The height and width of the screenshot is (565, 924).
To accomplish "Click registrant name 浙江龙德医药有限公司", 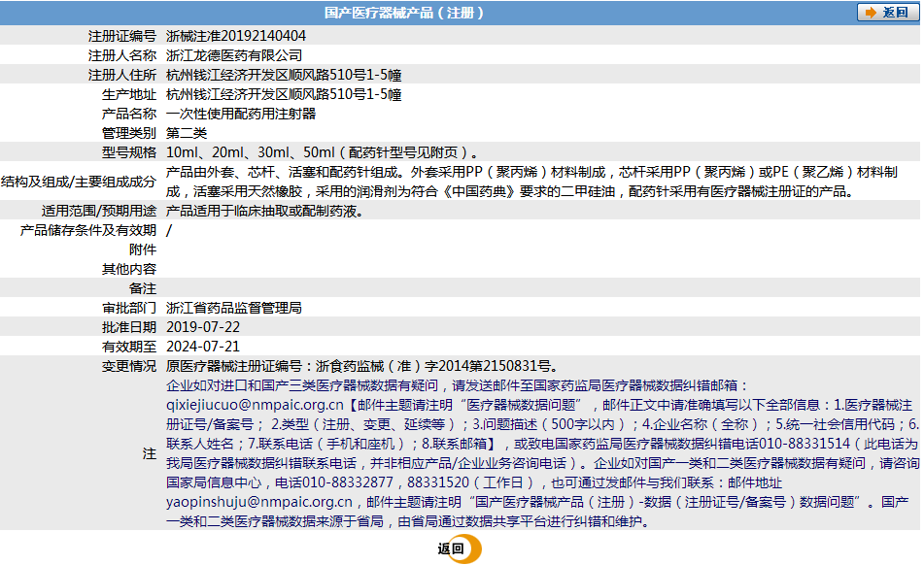I will tap(234, 55).
